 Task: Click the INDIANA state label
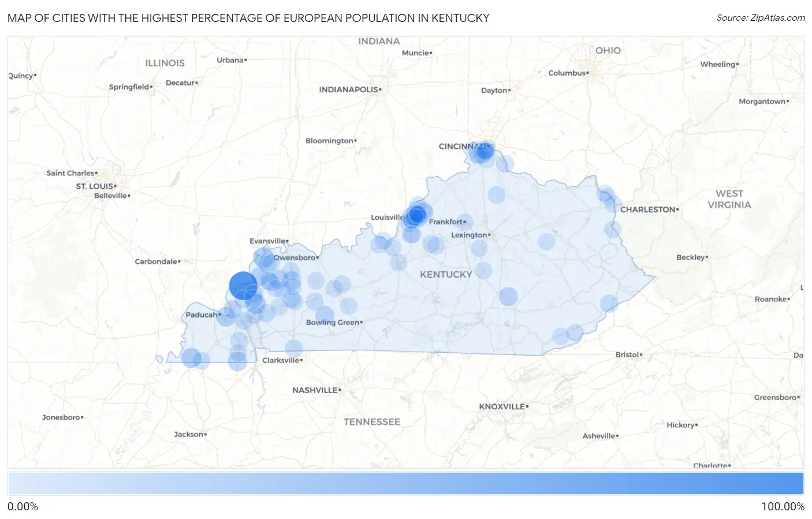click(x=379, y=42)
